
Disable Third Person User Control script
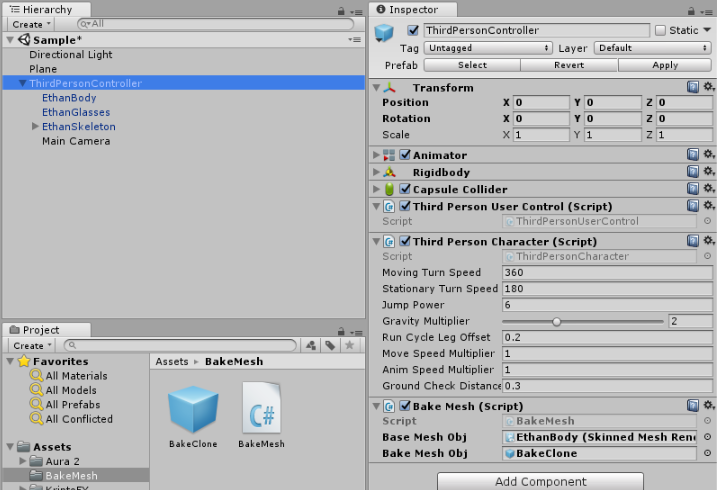[405, 206]
